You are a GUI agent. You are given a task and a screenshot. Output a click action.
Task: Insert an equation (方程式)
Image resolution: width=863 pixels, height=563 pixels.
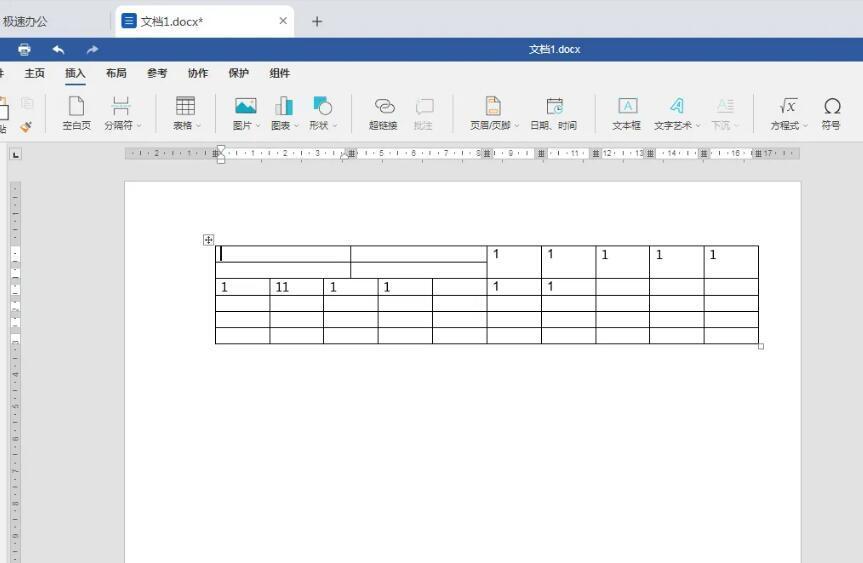788,106
